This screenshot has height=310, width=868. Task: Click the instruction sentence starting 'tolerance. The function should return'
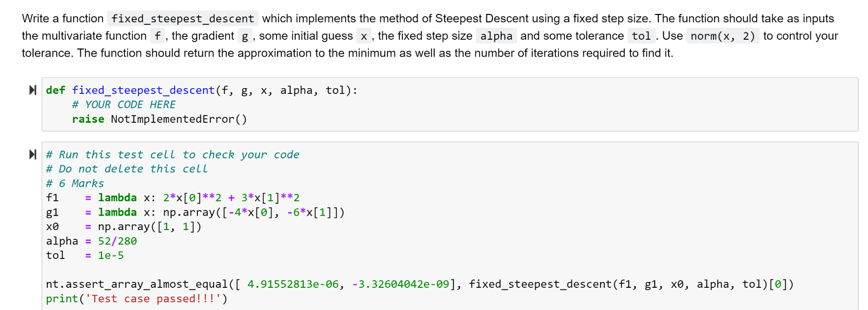(x=348, y=53)
